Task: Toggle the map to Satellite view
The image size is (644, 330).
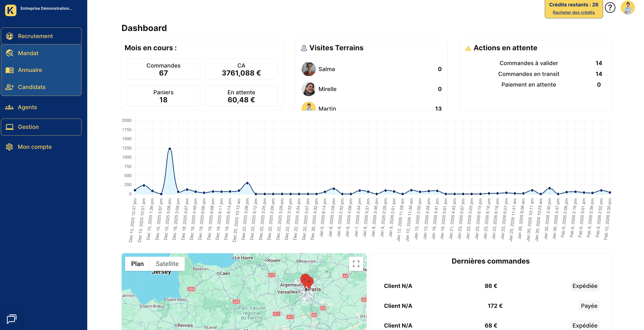Action: click(167, 264)
